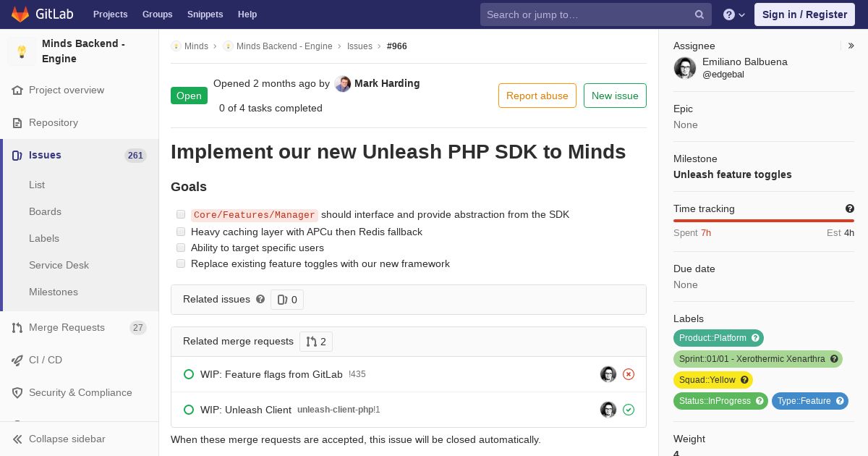Click the Minds Backend project lightbulb avatar
This screenshot has height=456, width=868.
click(22, 51)
